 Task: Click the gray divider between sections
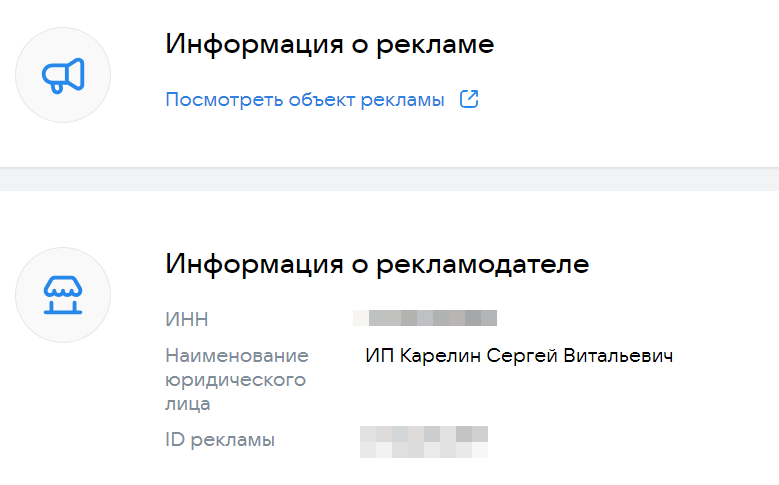click(x=389, y=179)
